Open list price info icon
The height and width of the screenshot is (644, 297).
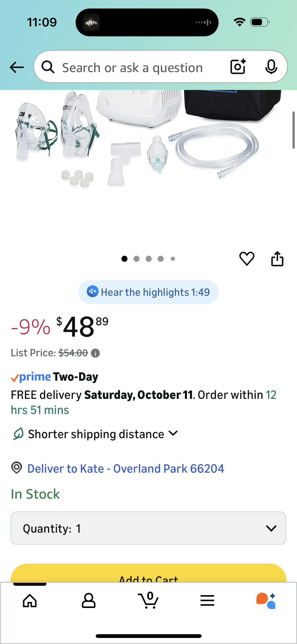tap(95, 353)
